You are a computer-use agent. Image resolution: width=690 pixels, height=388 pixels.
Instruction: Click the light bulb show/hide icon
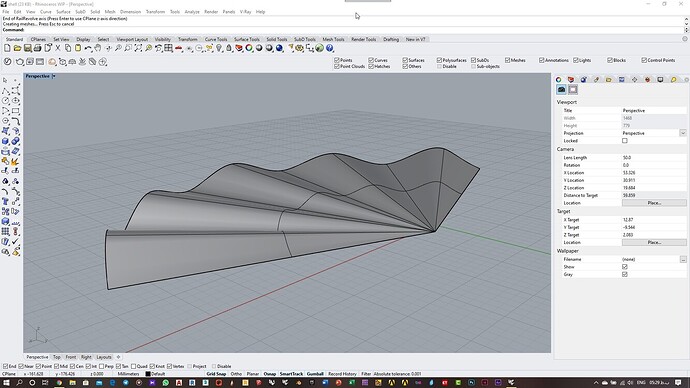219,48
